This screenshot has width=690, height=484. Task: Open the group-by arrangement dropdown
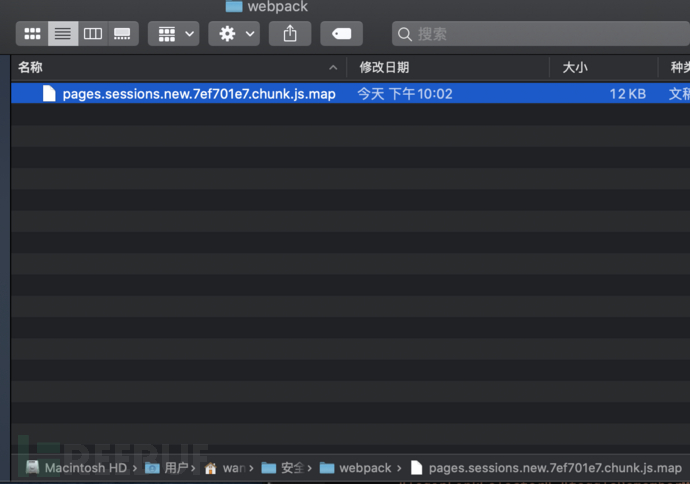(x=173, y=34)
